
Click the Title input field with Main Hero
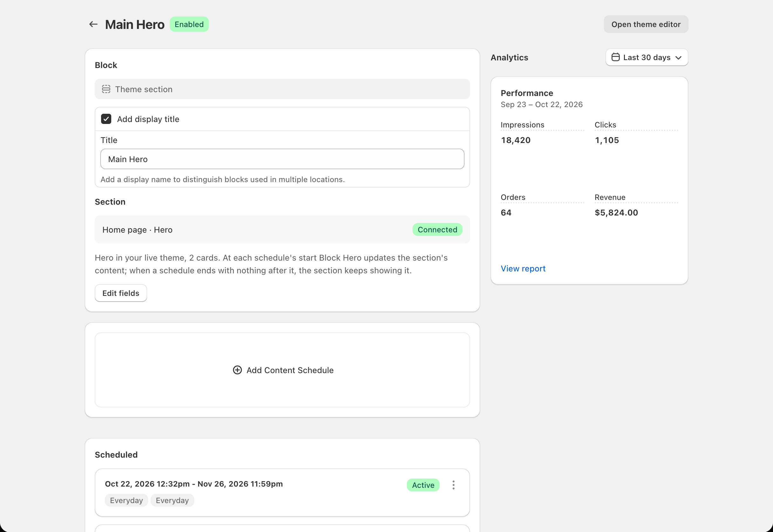coord(282,159)
